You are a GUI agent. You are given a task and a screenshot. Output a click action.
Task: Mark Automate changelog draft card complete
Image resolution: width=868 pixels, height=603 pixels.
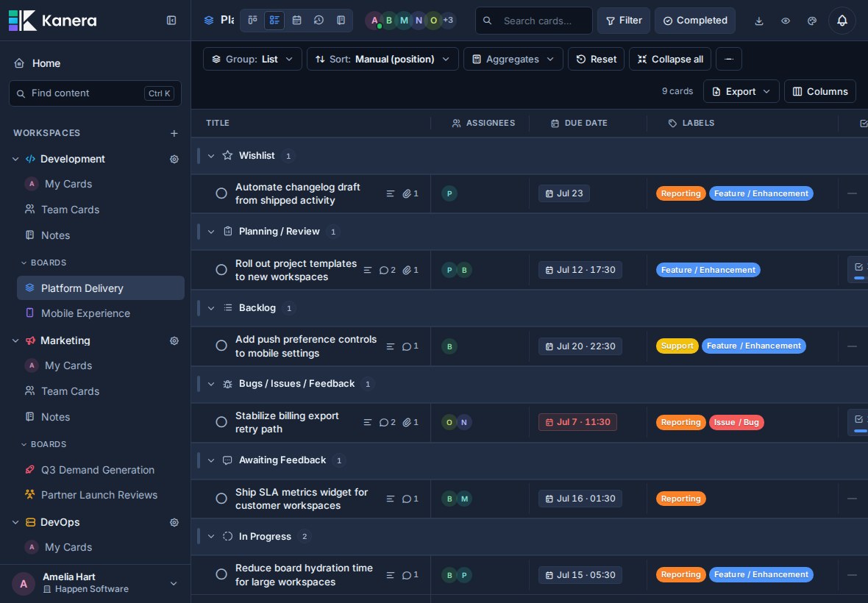point(221,193)
